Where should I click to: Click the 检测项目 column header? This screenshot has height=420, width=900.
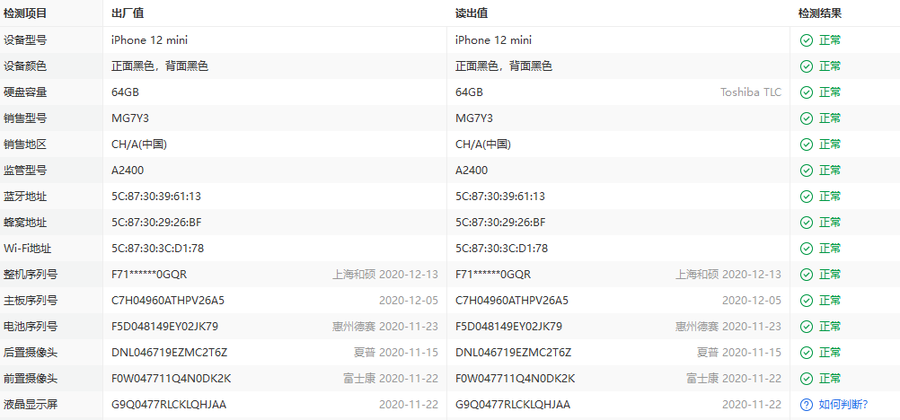point(25,13)
